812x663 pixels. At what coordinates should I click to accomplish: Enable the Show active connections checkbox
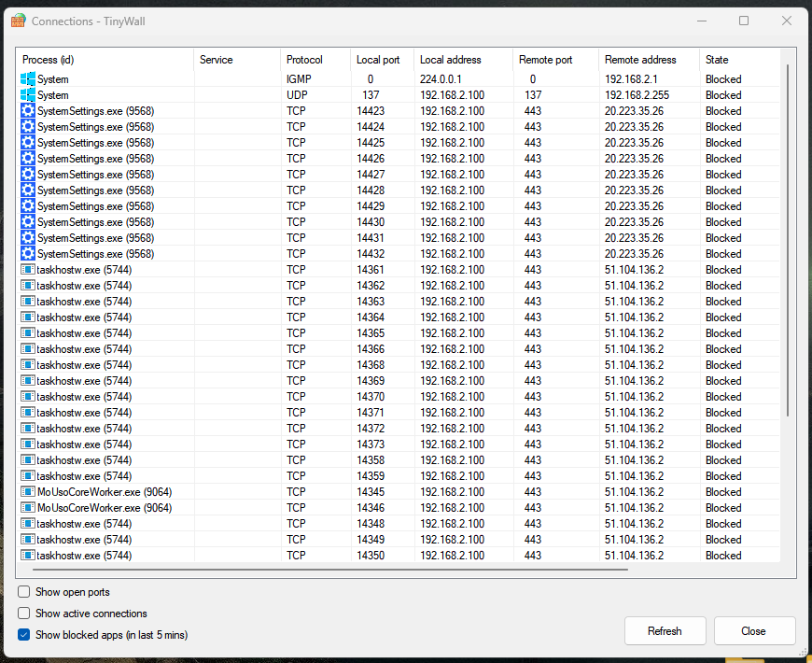point(24,614)
